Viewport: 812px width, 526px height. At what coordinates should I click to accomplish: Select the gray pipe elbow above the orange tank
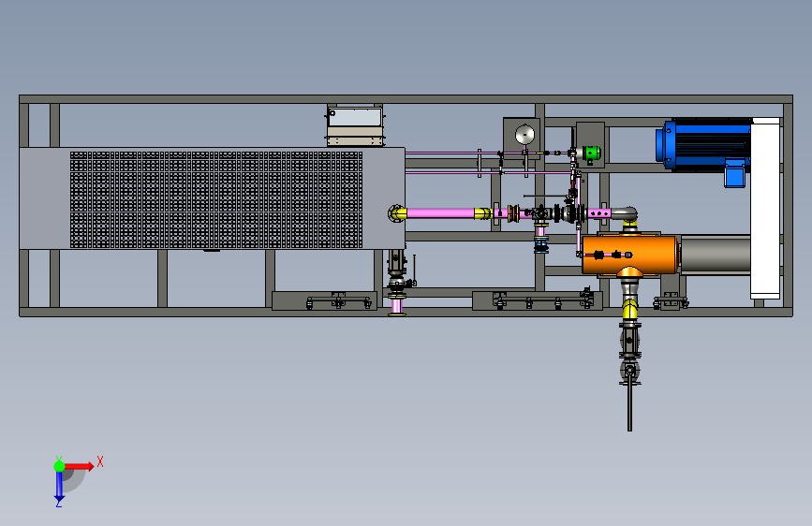coord(625,213)
